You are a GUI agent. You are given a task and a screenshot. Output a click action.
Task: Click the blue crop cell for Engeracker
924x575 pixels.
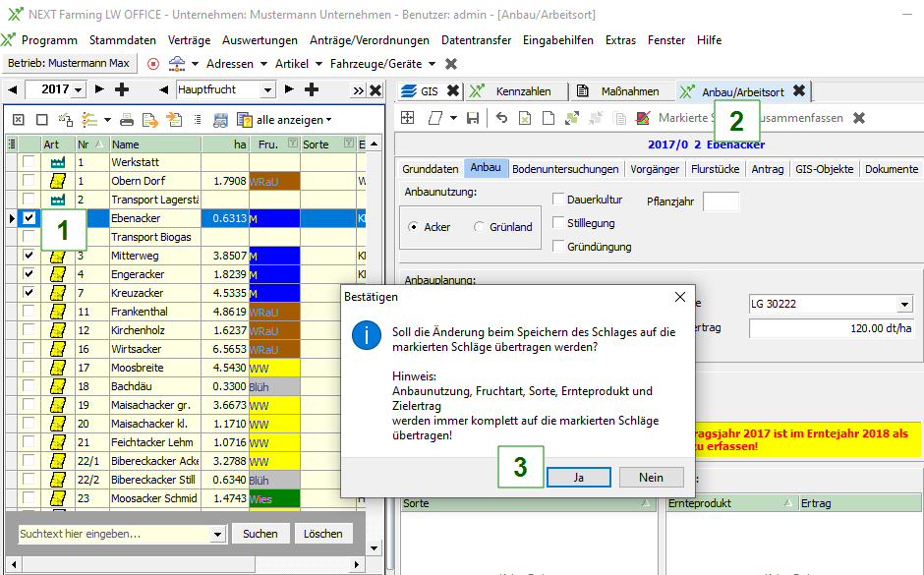coord(274,273)
